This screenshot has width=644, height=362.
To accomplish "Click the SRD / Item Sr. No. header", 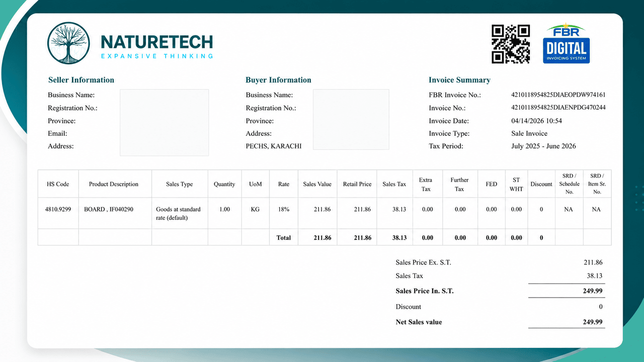I will 597,184.
